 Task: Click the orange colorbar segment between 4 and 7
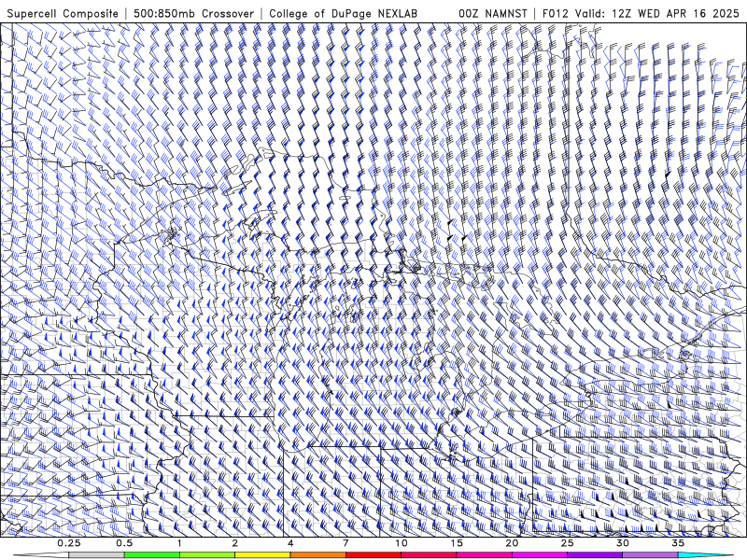coord(318,555)
